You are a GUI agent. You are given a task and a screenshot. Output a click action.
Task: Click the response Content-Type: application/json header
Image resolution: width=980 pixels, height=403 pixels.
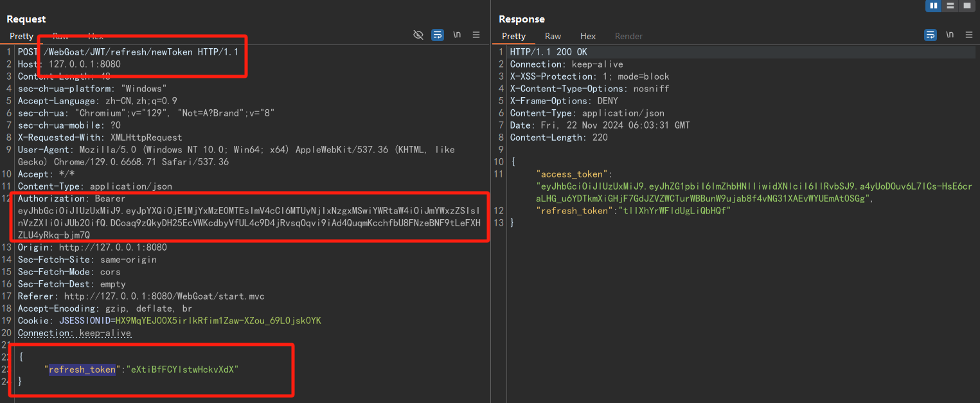coord(587,113)
